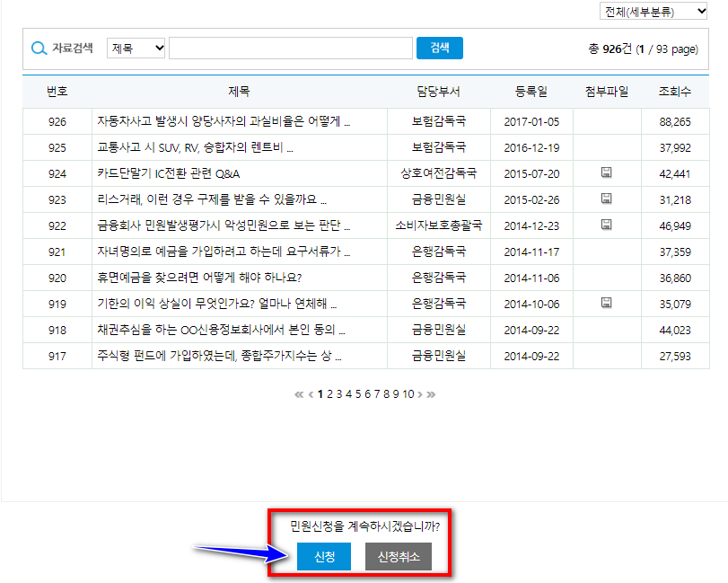Select row number 926
The image size is (728, 583).
click(x=57, y=121)
